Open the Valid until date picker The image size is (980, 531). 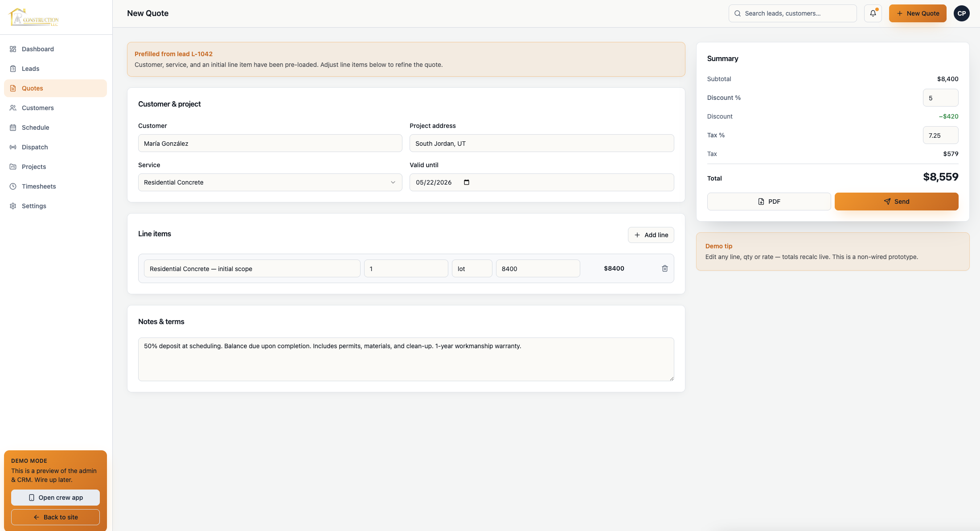pos(467,182)
